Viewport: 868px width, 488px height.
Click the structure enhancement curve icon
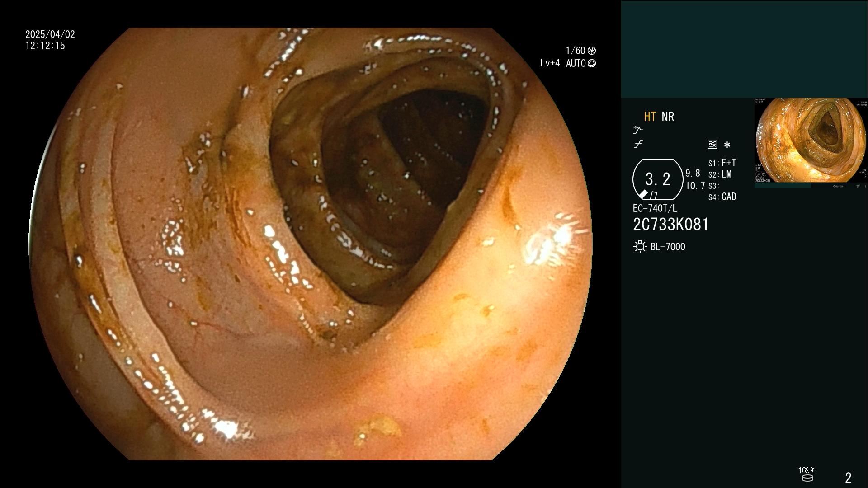click(x=638, y=130)
